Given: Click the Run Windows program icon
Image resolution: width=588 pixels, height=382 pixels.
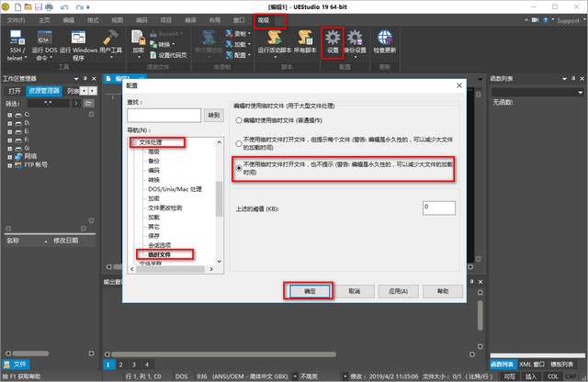Looking at the screenshot, I should (x=78, y=38).
